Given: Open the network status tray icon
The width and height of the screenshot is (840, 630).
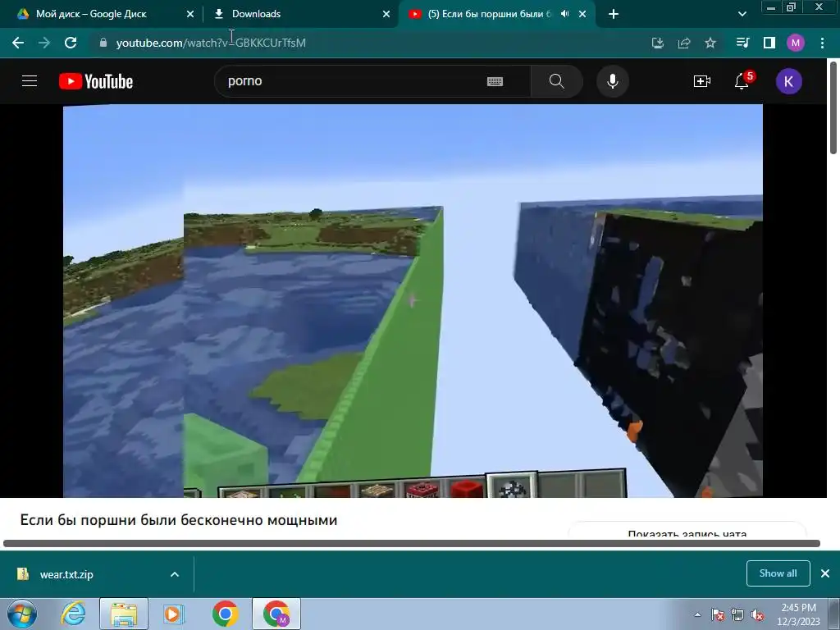Looking at the screenshot, I should point(737,614).
